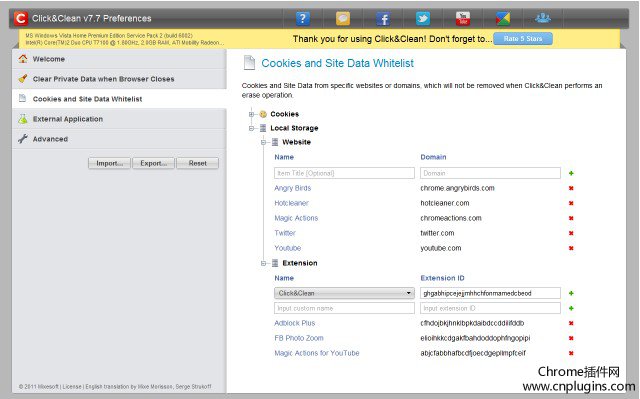
Task: Open Clear Private Data when Browser Closes
Action: 119,79
